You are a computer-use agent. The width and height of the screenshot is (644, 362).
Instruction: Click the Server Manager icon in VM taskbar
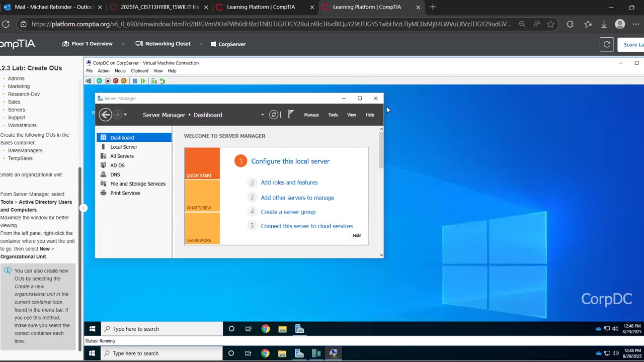pyautogui.click(x=300, y=329)
